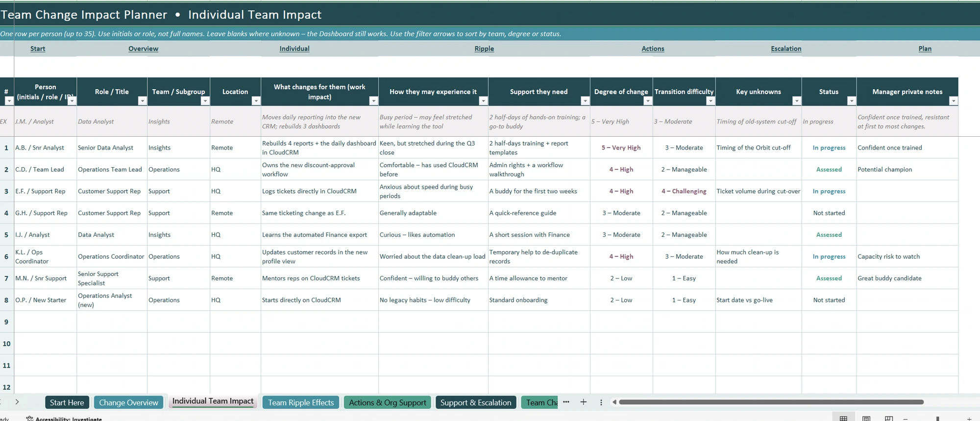The height and width of the screenshot is (421, 980).
Task: Select cell 'Great buddy candidate'
Action: [907, 278]
